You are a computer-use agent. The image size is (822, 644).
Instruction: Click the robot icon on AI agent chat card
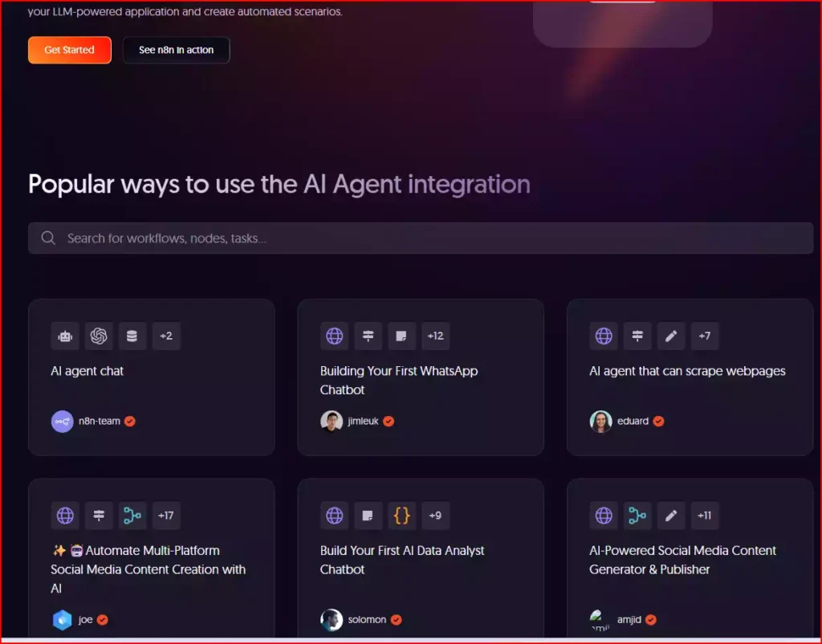click(65, 336)
